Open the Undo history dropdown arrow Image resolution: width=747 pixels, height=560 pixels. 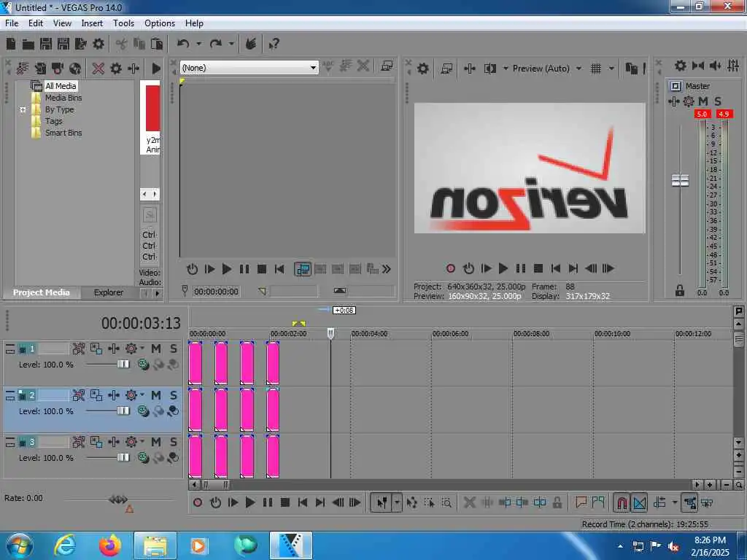pyautogui.click(x=198, y=44)
